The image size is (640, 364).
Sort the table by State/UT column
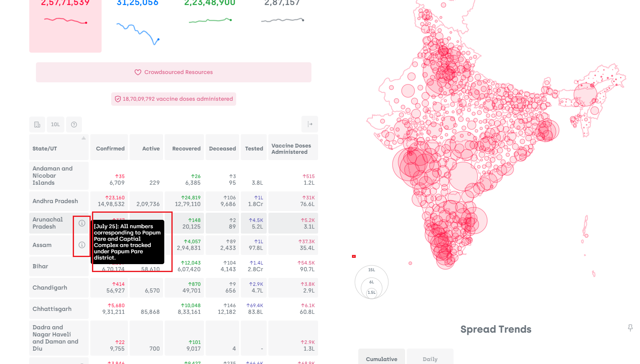(59, 147)
